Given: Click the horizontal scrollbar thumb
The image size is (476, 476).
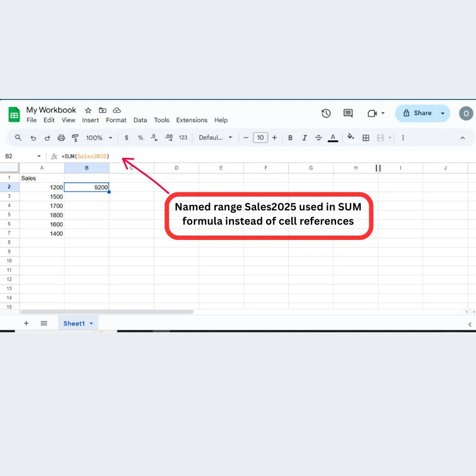Looking at the screenshot, I should point(107,312).
